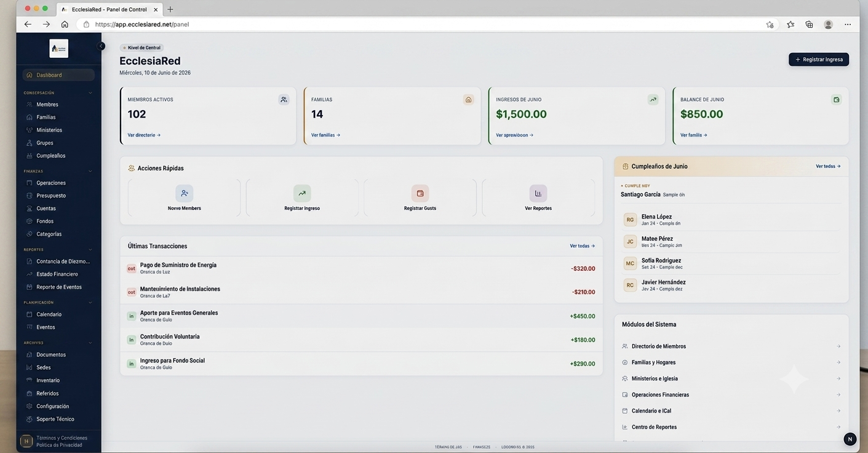Click Ver todas in Cumpleaños de Junio

[828, 166]
